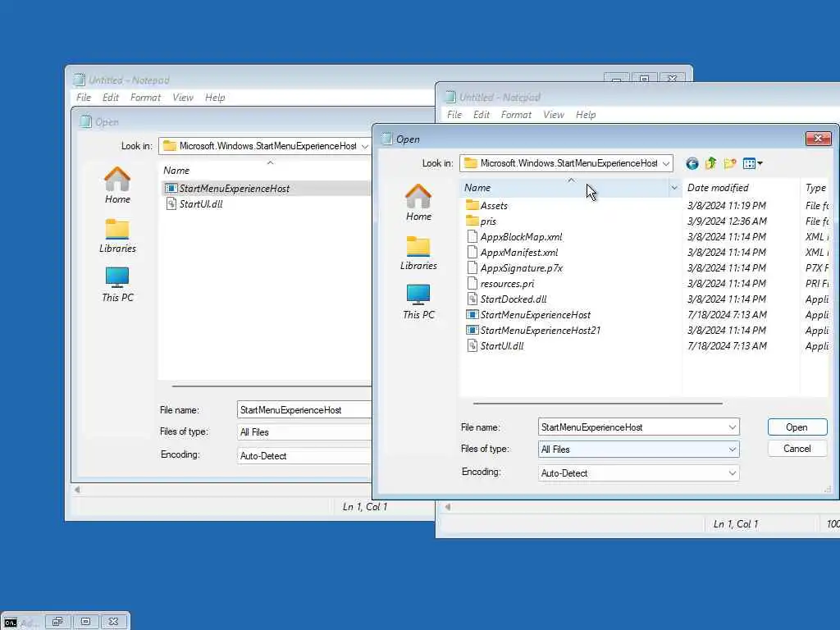840x630 pixels.
Task: Click Libraries in the back Open dialog
Action: 117,235
